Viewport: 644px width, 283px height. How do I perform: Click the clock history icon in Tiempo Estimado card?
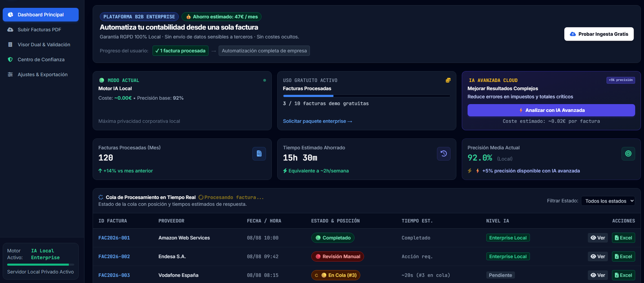[444, 154]
